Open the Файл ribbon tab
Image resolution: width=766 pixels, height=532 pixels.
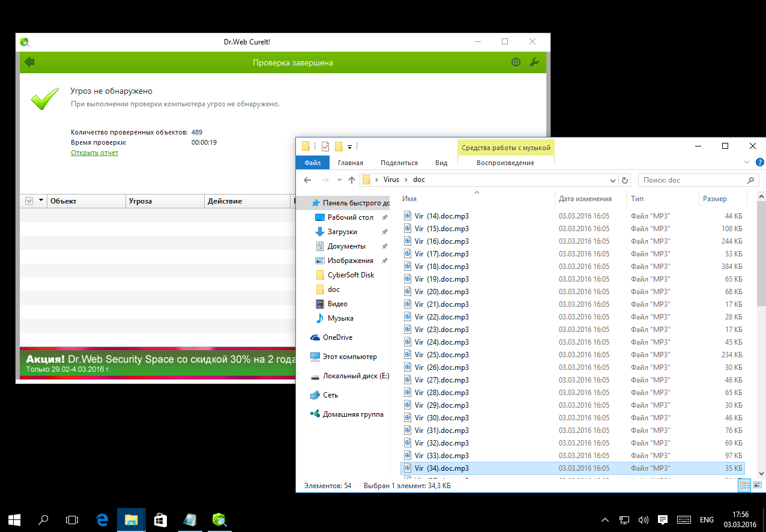312,163
